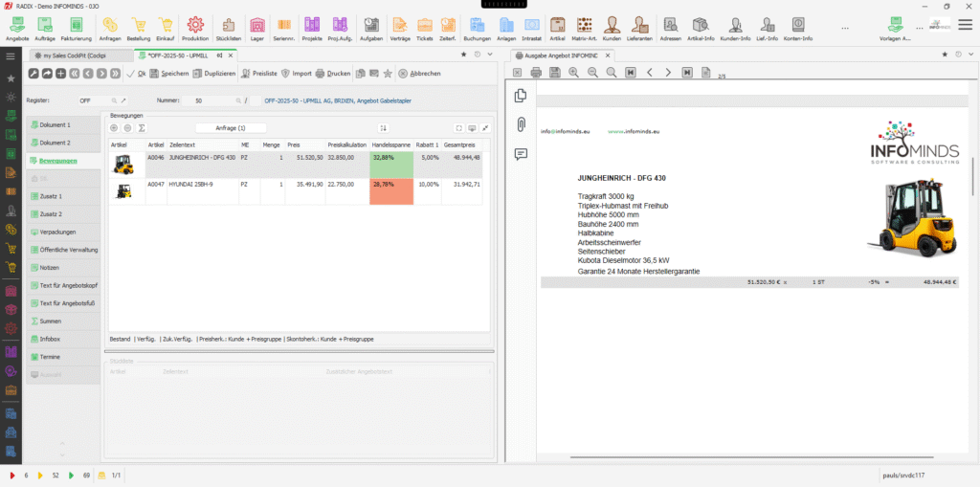Screen dimensions: 980x487
Task: Click the Nummer field with value 50
Action: click(x=212, y=100)
